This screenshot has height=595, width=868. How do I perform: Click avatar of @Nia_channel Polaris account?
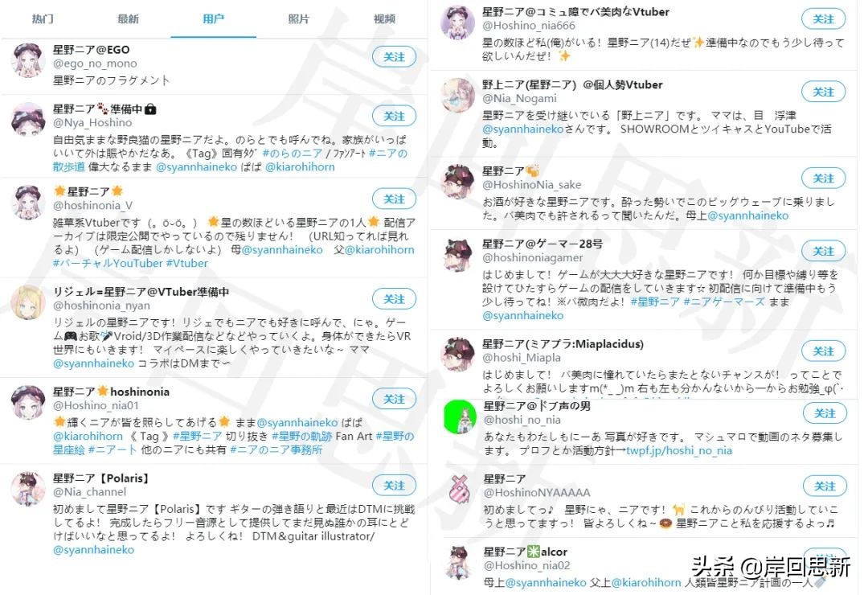[27, 489]
